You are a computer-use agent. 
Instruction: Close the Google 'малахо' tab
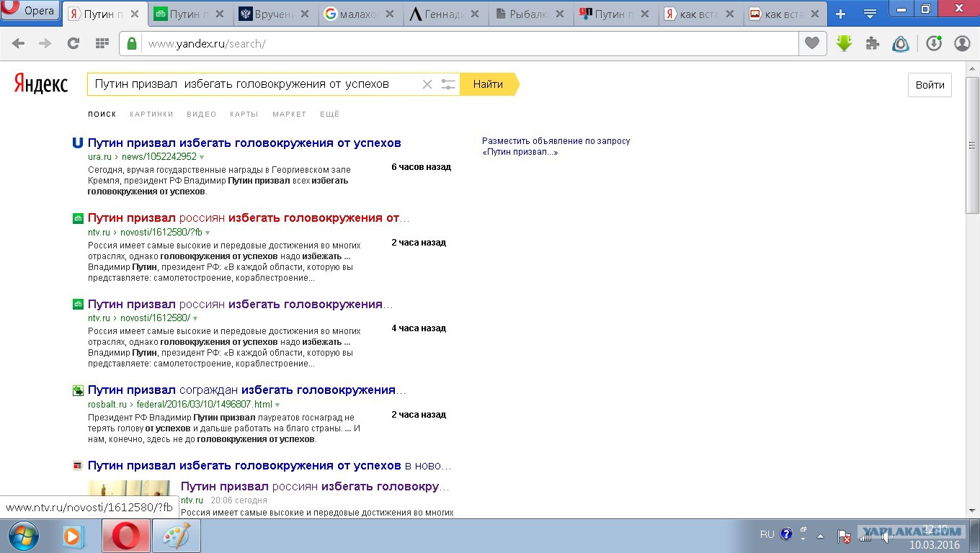point(389,14)
